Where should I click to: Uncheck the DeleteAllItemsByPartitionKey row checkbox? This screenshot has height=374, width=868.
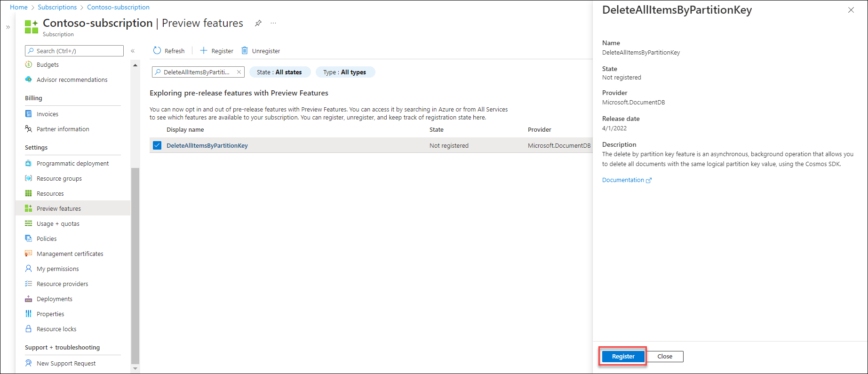157,145
